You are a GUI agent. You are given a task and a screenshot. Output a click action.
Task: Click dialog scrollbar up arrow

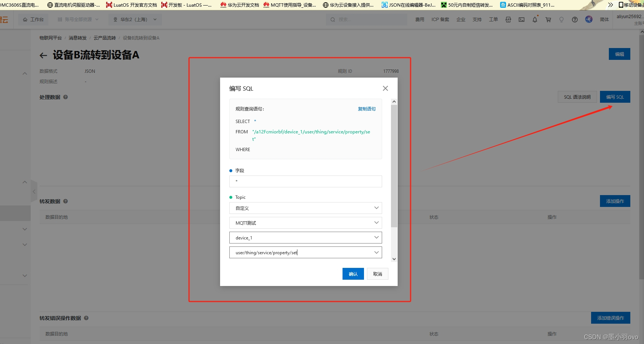[x=394, y=102]
